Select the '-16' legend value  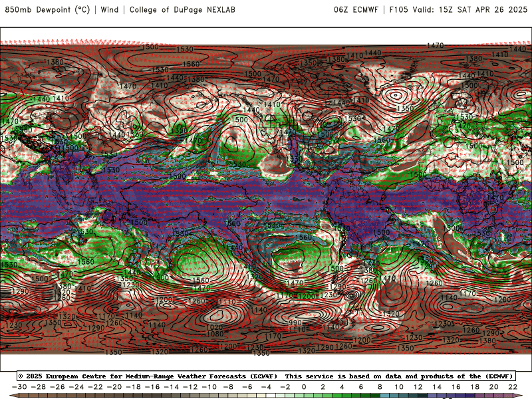tap(152, 387)
